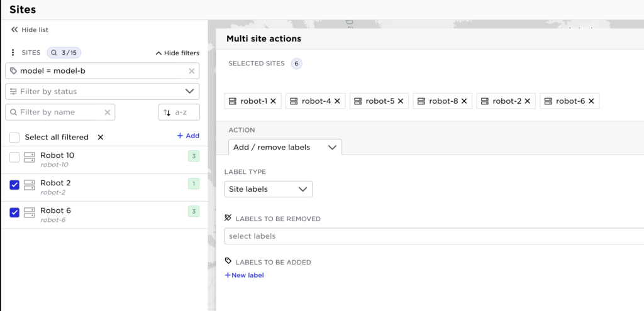Remove robot-1 chip from selected sites
The height and width of the screenshot is (311, 644).
click(273, 101)
